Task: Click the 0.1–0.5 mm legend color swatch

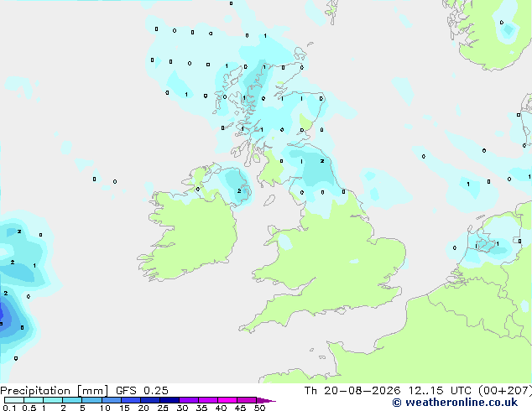Action: tap(14, 400)
